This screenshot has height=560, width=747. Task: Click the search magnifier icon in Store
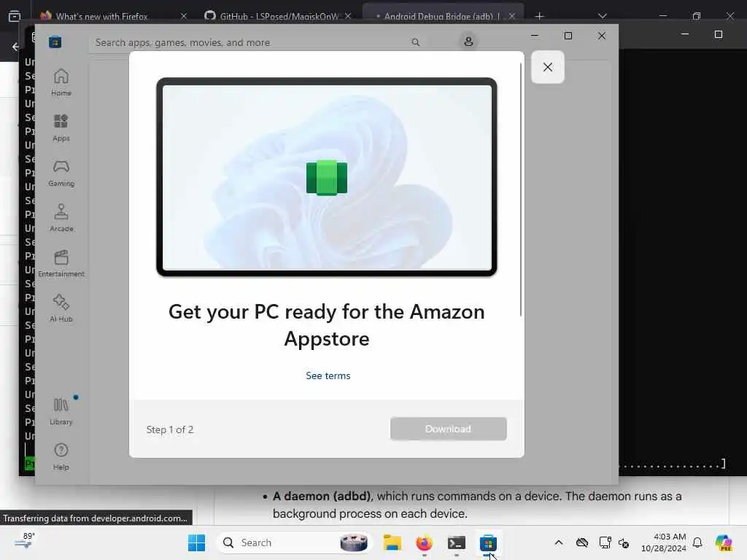tap(415, 42)
